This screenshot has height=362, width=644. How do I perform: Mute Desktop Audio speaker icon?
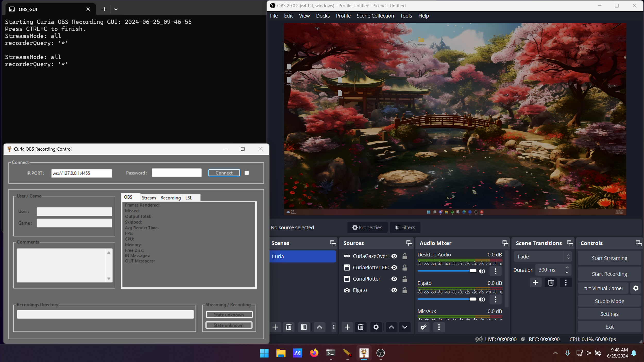point(481,271)
